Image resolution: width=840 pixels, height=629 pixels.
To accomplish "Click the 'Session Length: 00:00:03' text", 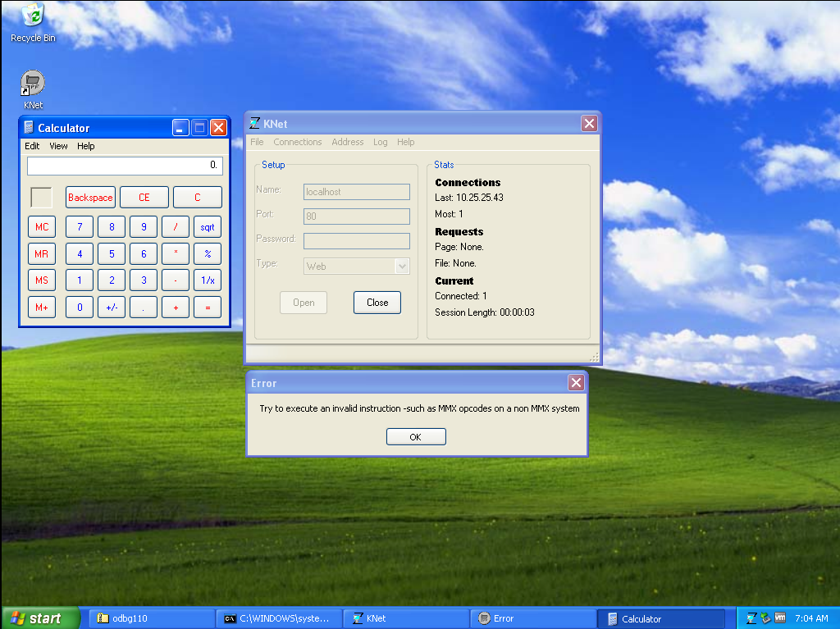I will [x=484, y=312].
